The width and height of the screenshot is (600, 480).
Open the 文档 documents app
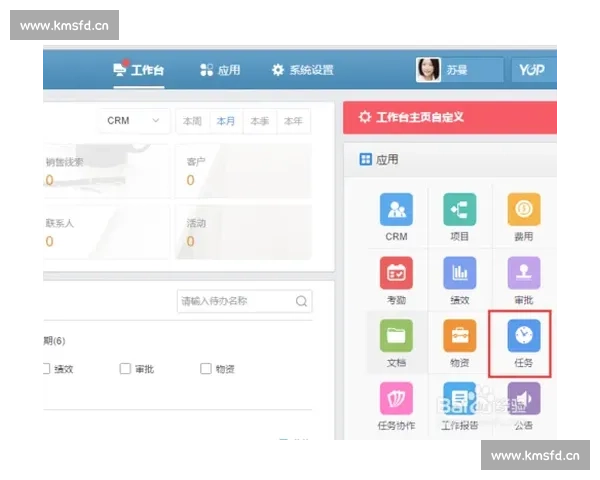(396, 335)
